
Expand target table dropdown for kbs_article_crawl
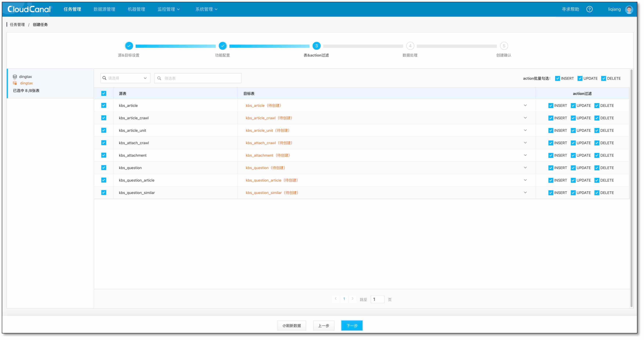(525, 118)
